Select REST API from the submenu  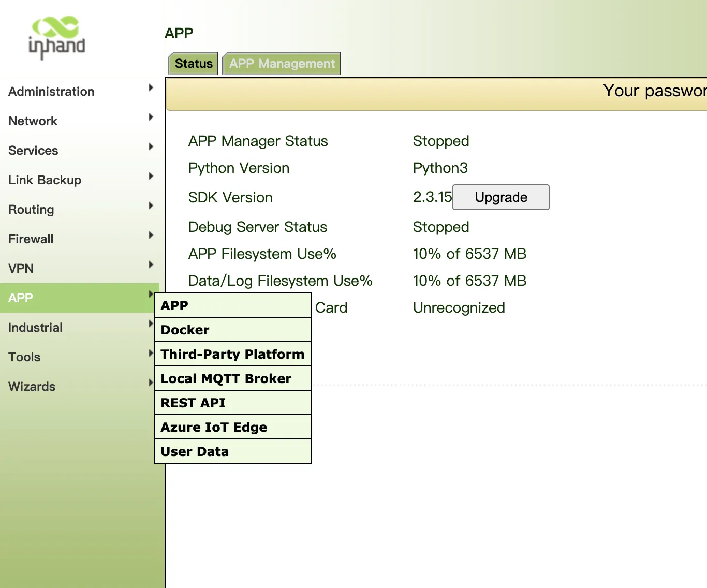(x=233, y=403)
